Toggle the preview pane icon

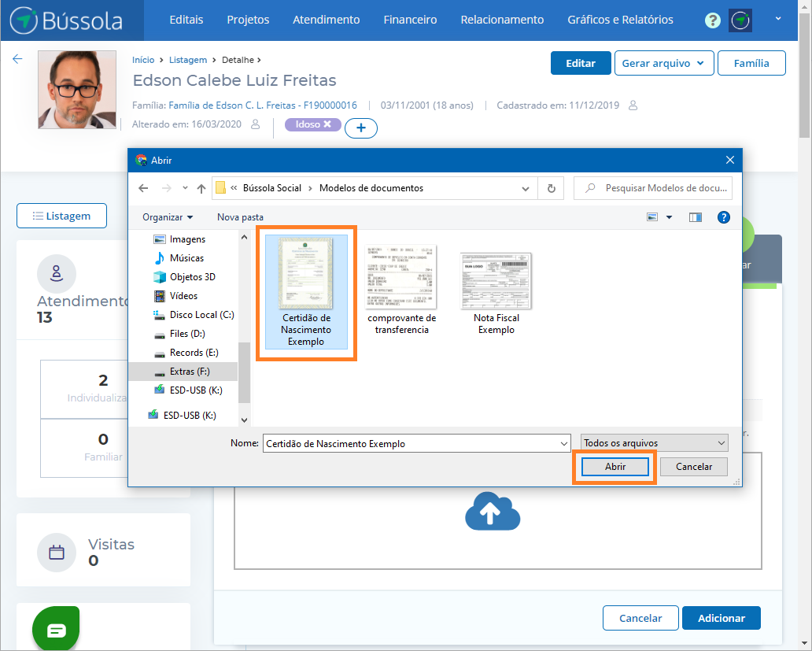(695, 217)
